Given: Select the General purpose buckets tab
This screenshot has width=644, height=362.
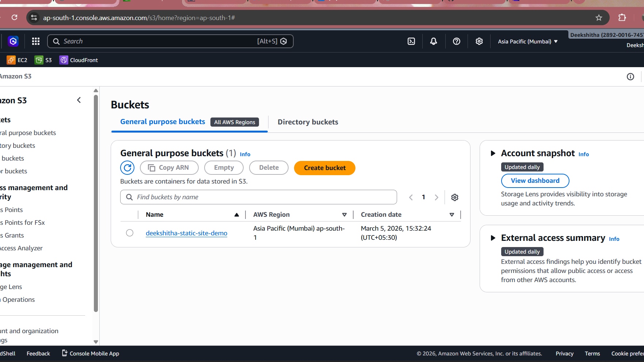Looking at the screenshot, I should (x=163, y=122).
